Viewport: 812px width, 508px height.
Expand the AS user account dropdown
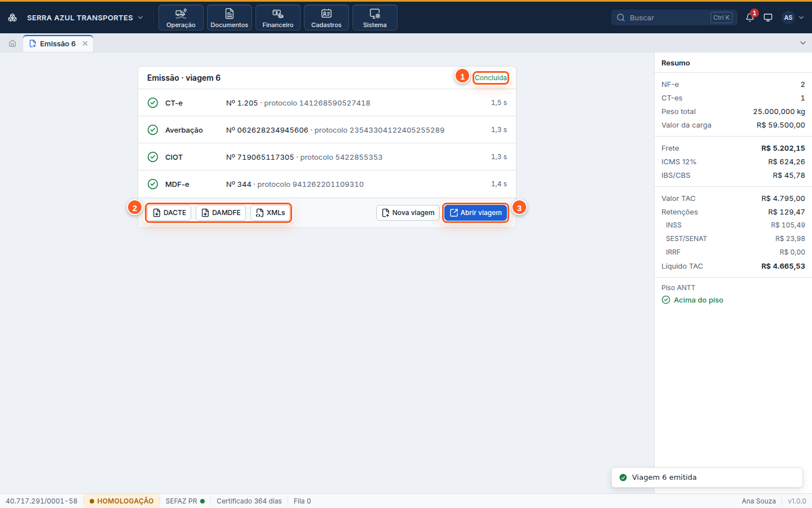pyautogui.click(x=793, y=17)
